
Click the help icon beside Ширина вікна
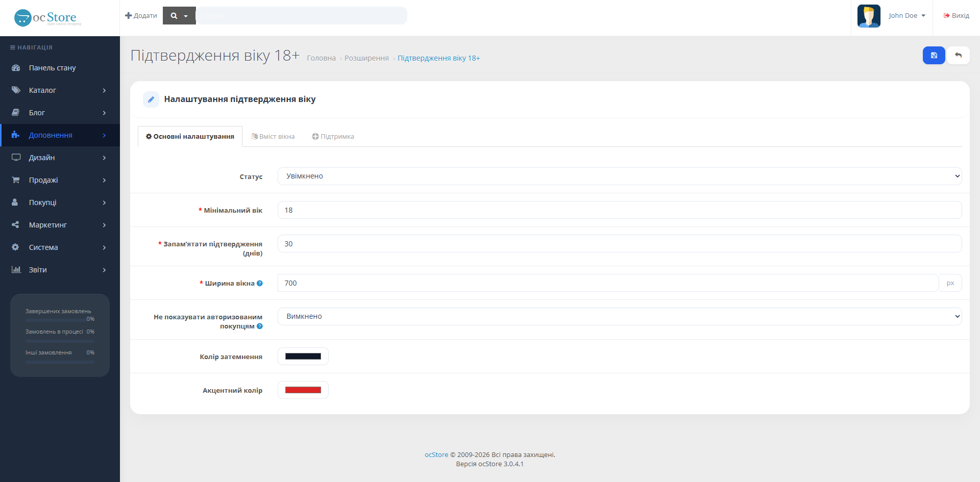260,283
